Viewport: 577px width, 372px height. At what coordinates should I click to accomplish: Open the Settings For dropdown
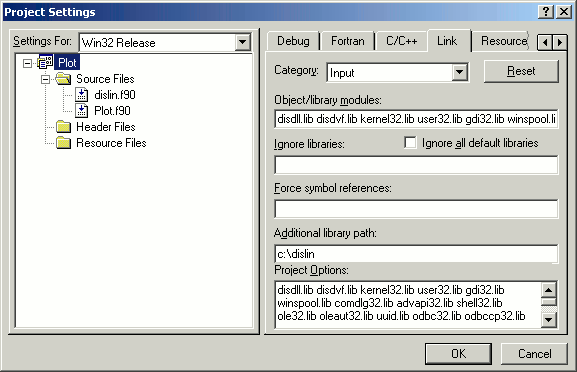(x=242, y=42)
